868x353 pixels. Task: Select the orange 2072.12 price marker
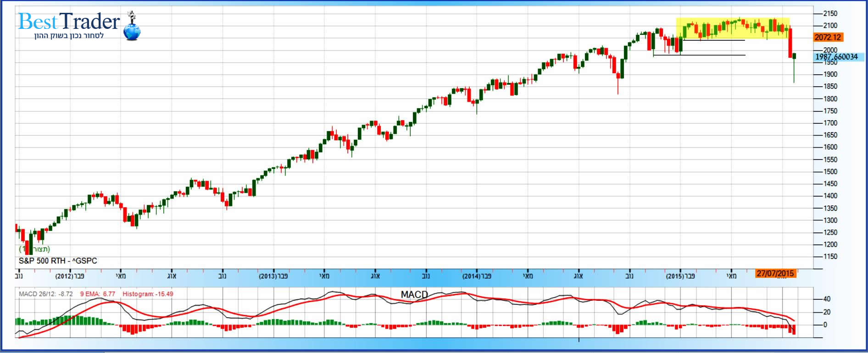click(x=828, y=38)
